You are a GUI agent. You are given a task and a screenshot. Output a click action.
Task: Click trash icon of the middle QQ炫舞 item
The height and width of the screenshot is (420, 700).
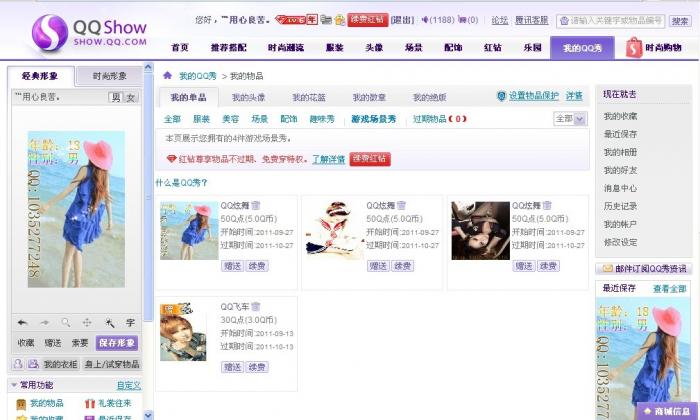pyautogui.click(x=401, y=205)
